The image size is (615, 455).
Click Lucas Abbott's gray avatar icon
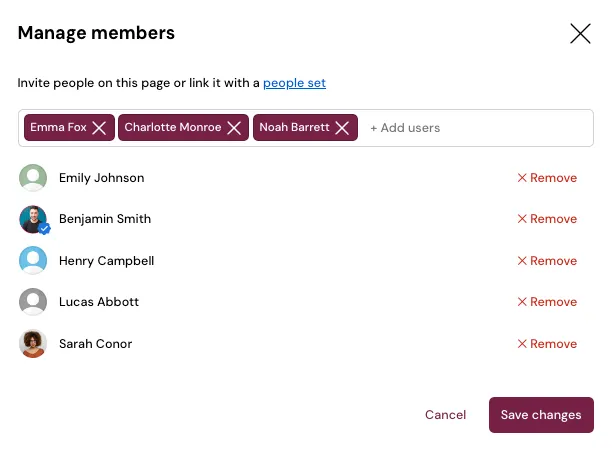click(33, 302)
